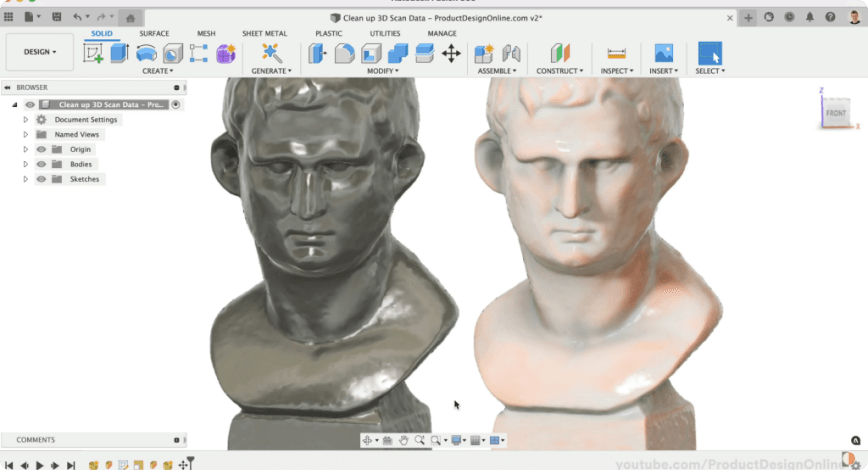
Task: Select the Revolve tool in Create group
Action: click(146, 54)
